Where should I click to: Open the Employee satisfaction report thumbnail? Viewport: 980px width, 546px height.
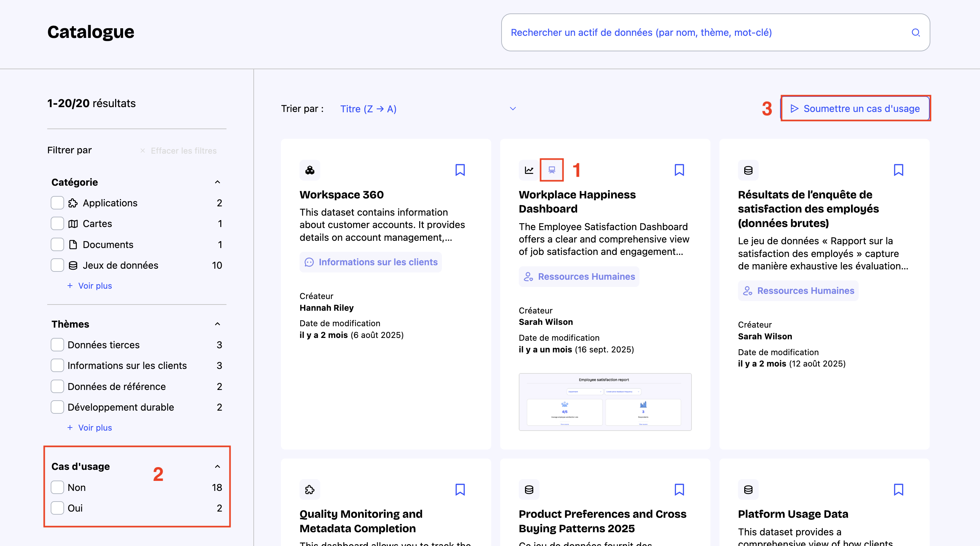(x=605, y=402)
